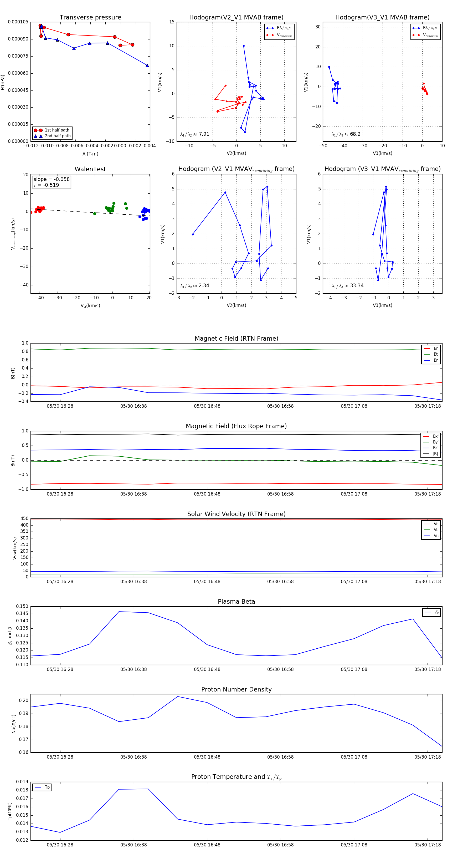Click the "Proton Number Density" title
The image size is (473, 868).
pyautogui.click(x=236, y=689)
